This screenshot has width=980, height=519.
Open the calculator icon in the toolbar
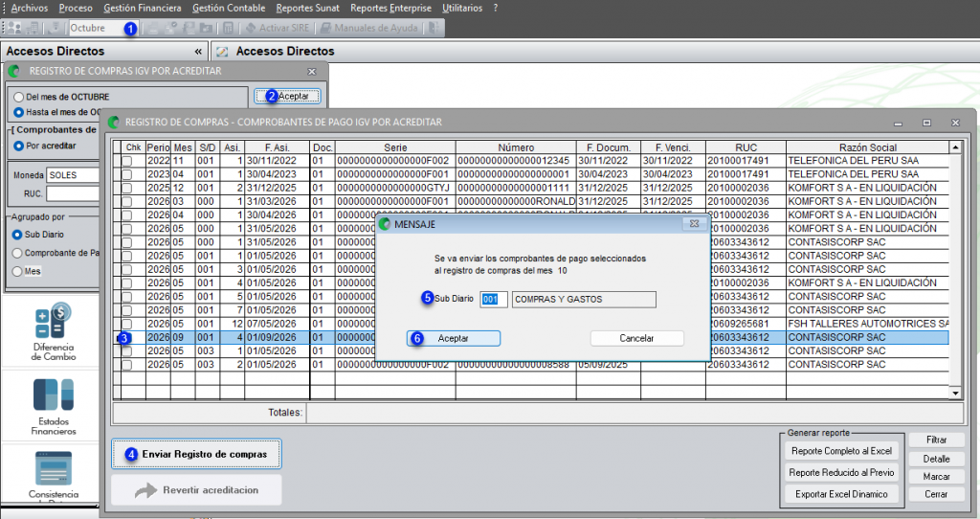[228, 28]
